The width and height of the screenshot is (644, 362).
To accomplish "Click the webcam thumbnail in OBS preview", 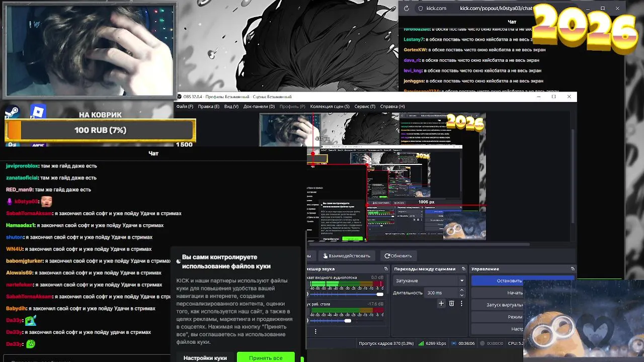I will [x=290, y=129].
